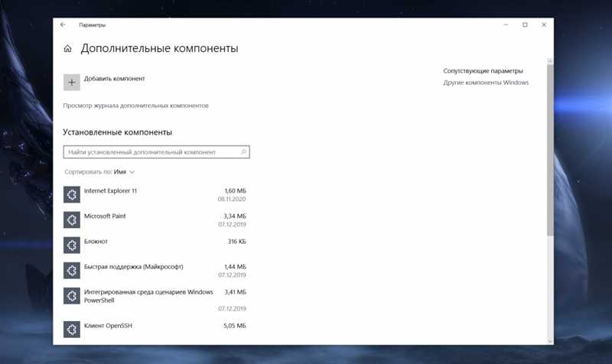Select Интегрированная среда сценариев Windows PowerShell
This screenshot has width=612, height=364.
156,300
